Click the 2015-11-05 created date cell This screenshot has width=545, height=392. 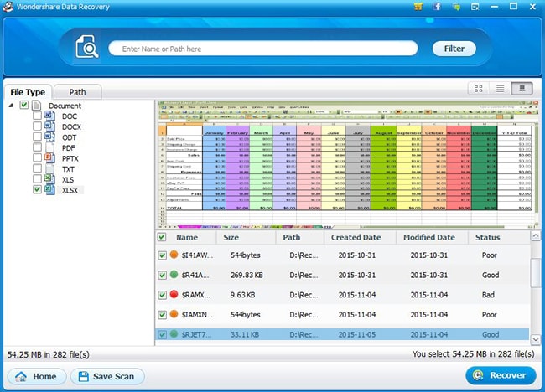tap(357, 335)
